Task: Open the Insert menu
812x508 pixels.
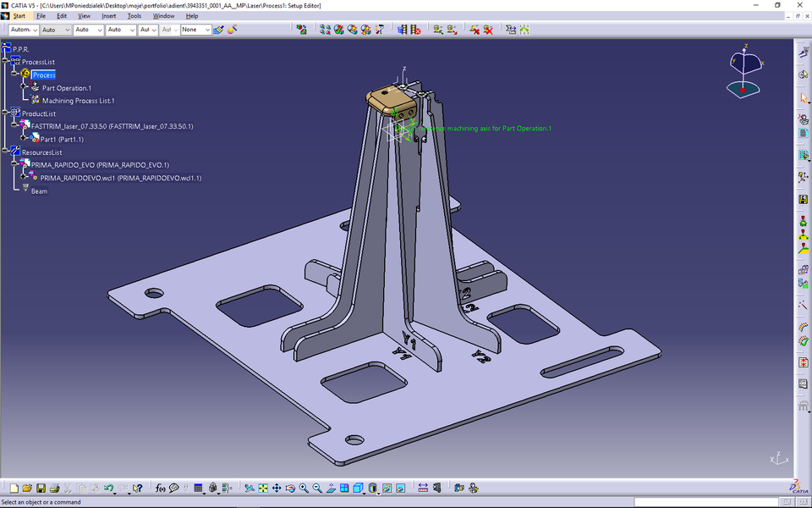Action: (x=109, y=16)
